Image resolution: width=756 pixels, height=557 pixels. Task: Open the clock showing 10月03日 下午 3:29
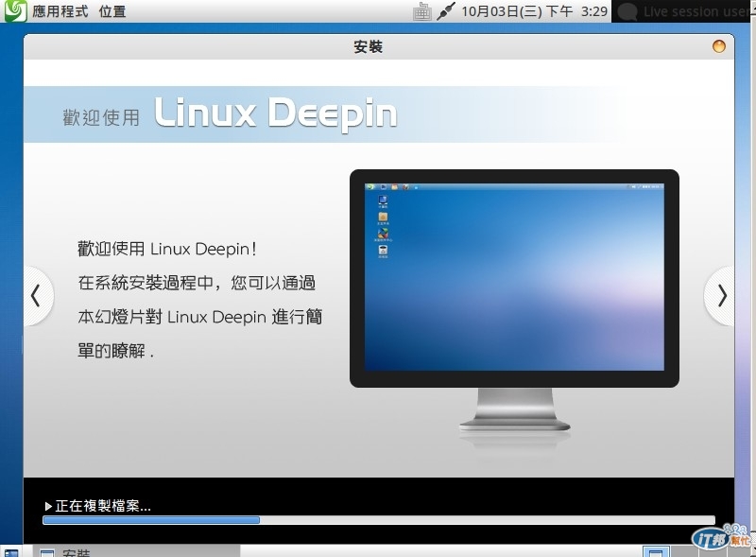(x=534, y=11)
